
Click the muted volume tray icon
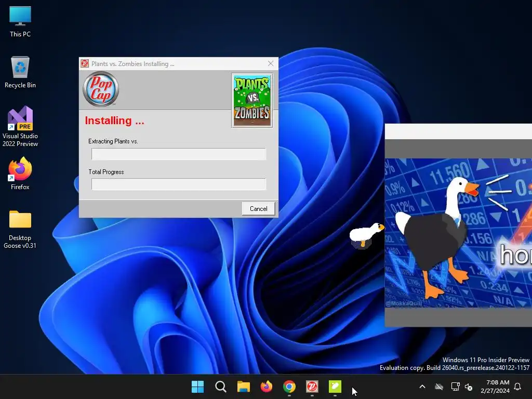[x=469, y=387]
